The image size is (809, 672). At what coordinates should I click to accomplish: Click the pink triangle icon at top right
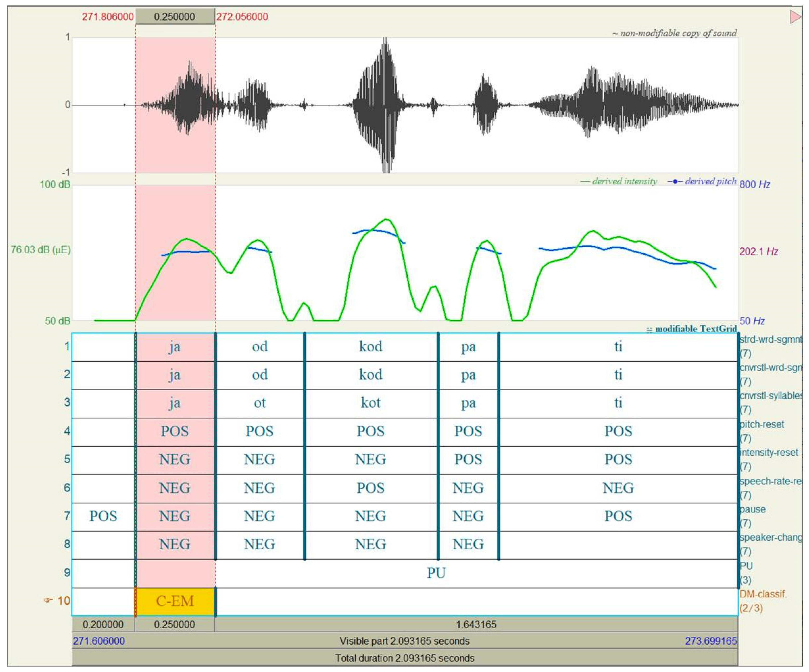coord(795,17)
